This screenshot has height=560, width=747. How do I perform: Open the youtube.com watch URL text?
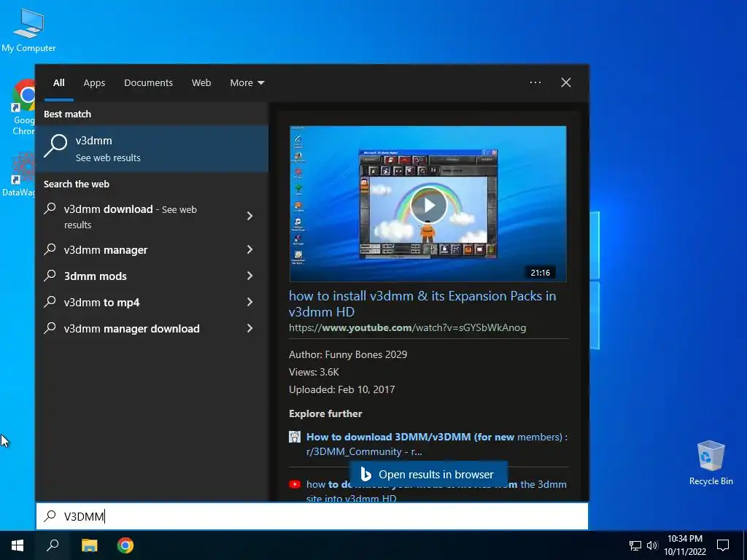[407, 327]
